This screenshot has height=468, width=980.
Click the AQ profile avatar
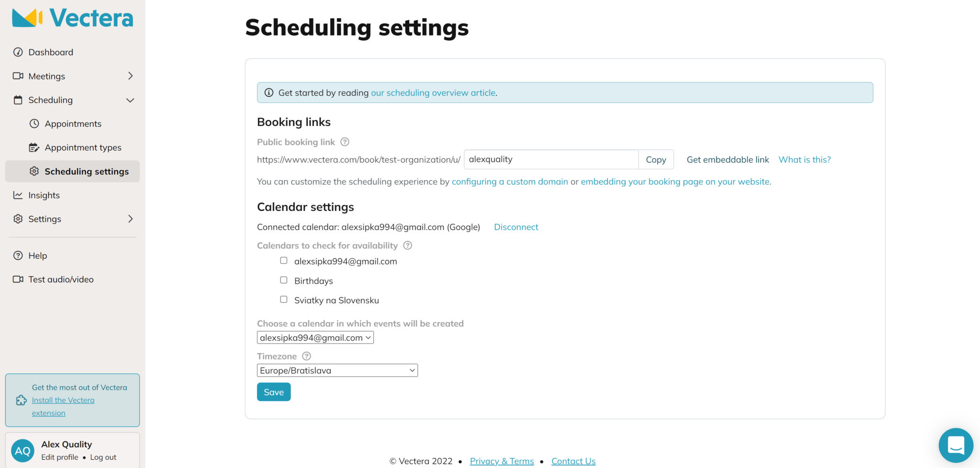click(x=22, y=451)
